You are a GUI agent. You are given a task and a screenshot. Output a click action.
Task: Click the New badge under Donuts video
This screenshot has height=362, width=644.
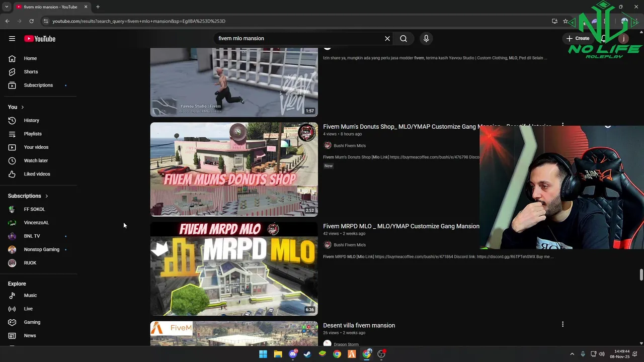coord(329,166)
